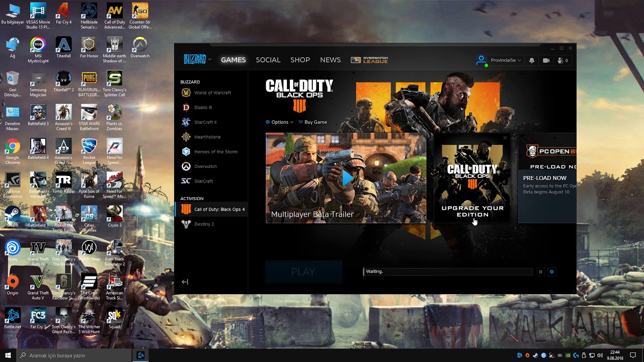
Task: Click the Battle.net taskbar button
Action: click(140, 355)
